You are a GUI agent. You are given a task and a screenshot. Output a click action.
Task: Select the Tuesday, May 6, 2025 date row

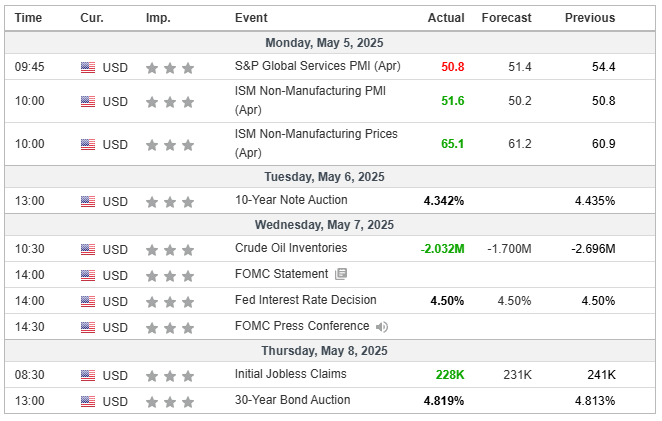330,177
